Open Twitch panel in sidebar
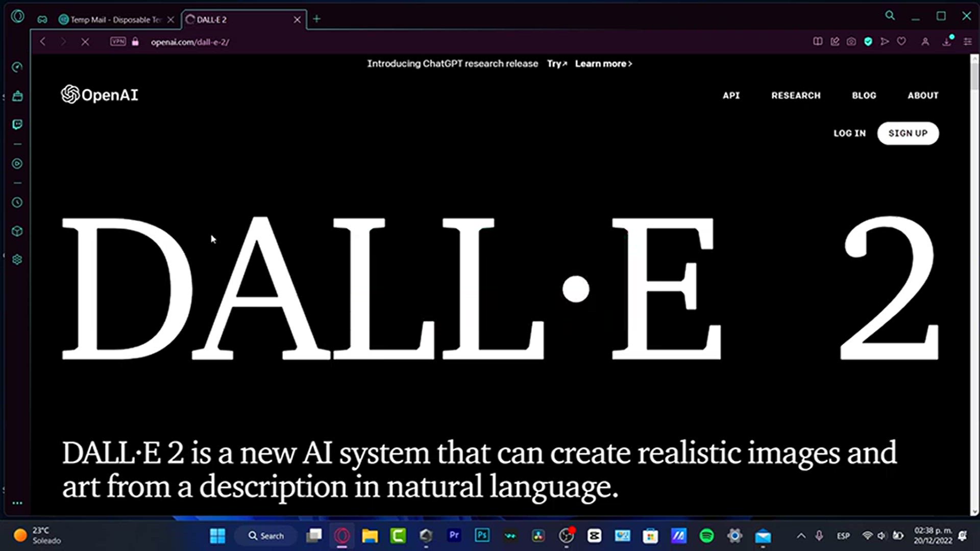 17,124
